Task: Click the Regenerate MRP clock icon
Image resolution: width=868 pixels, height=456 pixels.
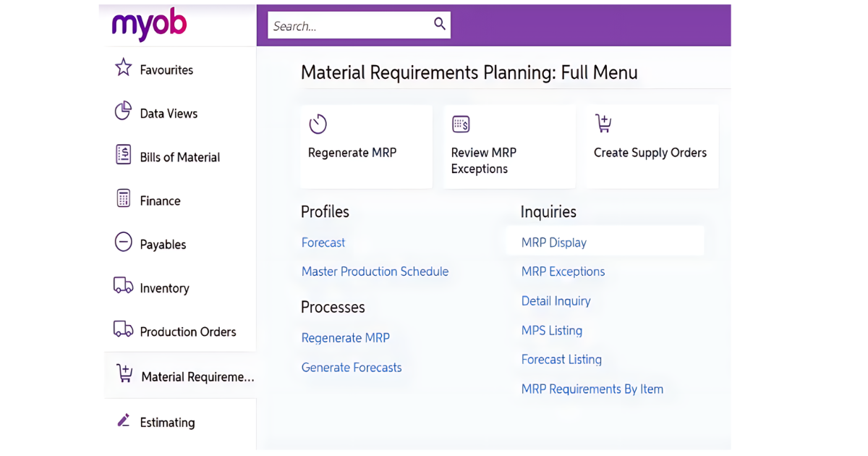Action: click(x=318, y=124)
